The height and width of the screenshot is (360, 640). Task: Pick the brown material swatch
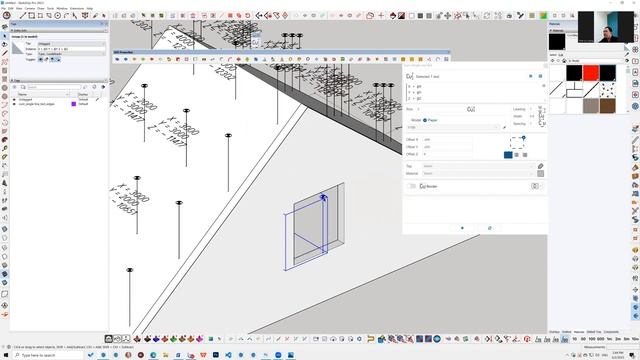(x=607, y=106)
